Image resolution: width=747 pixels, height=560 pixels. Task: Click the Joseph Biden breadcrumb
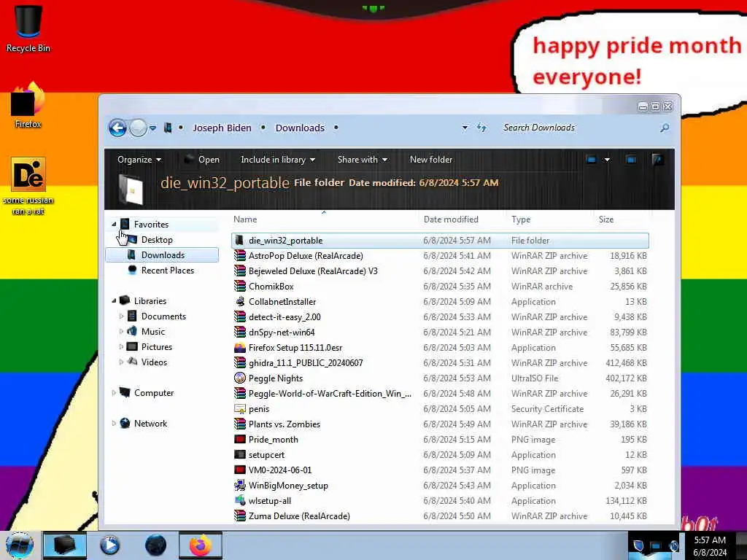[222, 128]
